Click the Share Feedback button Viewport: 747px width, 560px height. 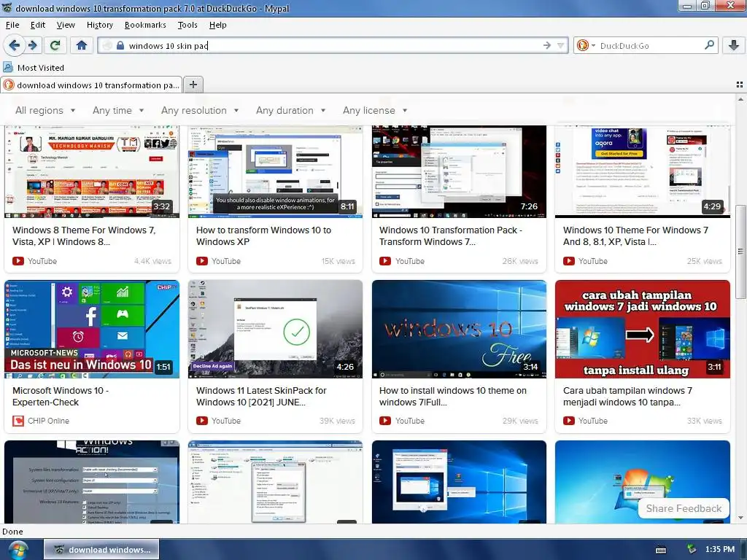[x=684, y=508]
